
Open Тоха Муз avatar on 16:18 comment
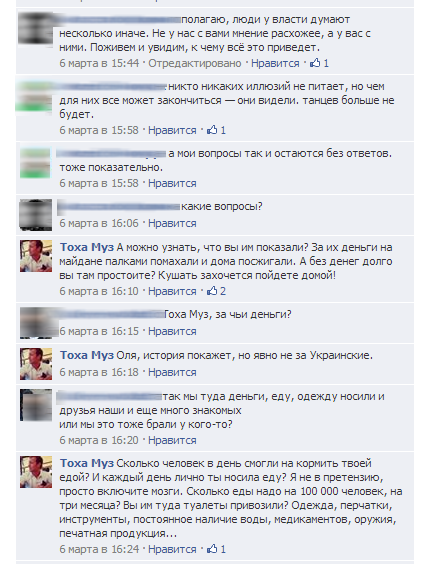(x=36, y=364)
